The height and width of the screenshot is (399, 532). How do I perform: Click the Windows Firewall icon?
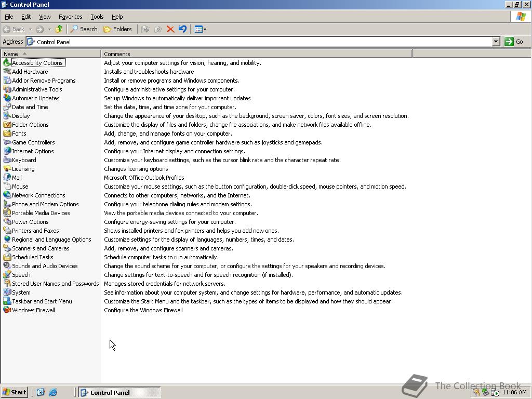click(7, 310)
